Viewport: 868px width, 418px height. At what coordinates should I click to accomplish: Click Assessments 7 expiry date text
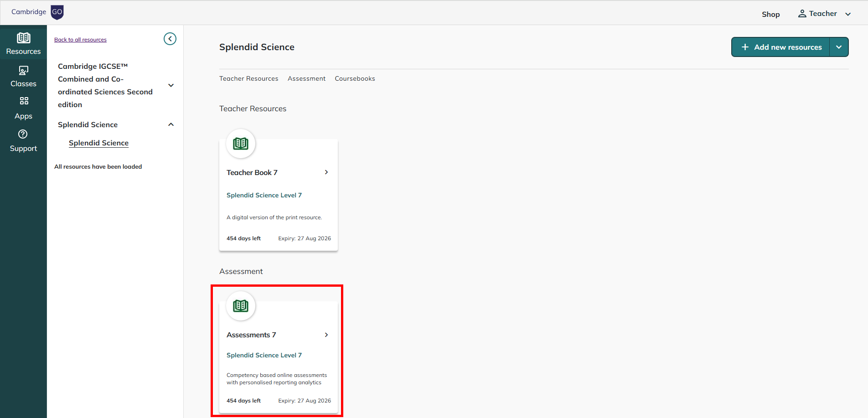[305, 401]
